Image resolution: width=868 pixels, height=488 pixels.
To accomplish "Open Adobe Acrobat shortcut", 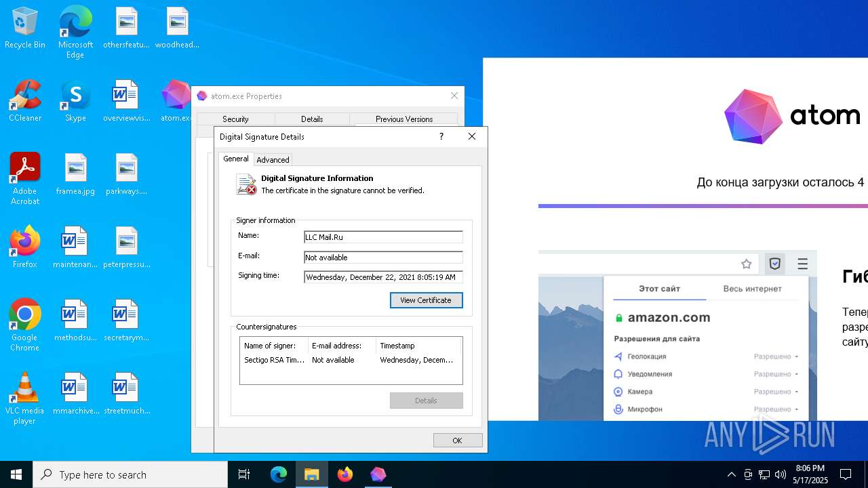I will [x=25, y=179].
